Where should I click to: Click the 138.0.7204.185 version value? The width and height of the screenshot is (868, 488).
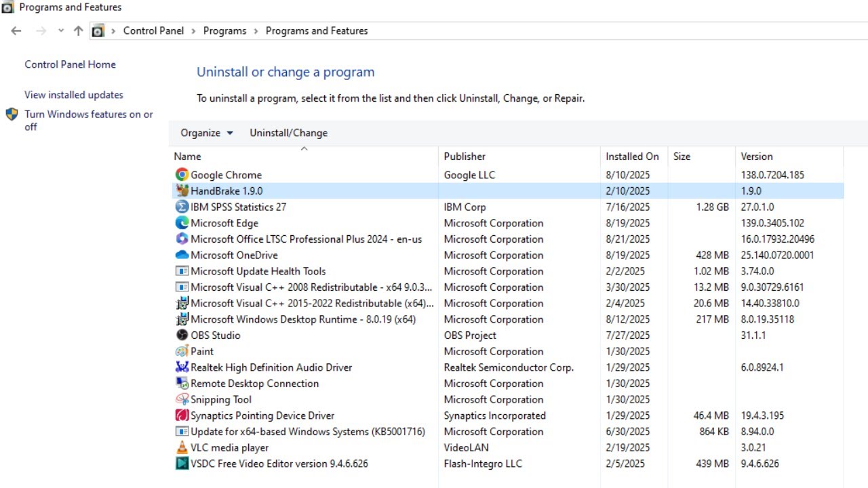772,175
